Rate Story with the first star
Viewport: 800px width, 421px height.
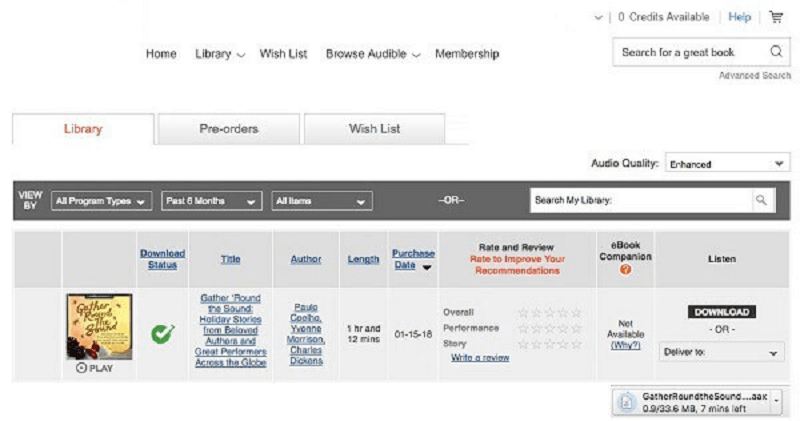tap(523, 343)
